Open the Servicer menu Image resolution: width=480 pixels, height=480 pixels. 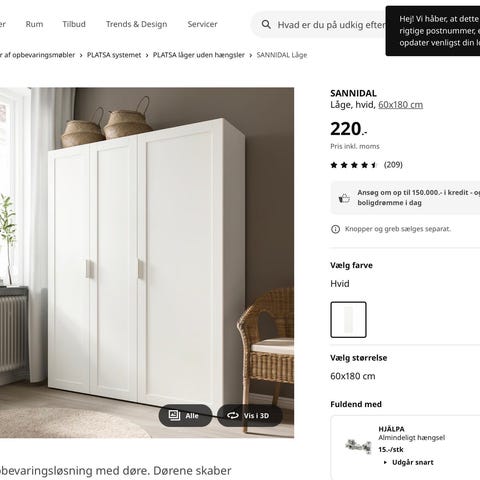coord(202,24)
